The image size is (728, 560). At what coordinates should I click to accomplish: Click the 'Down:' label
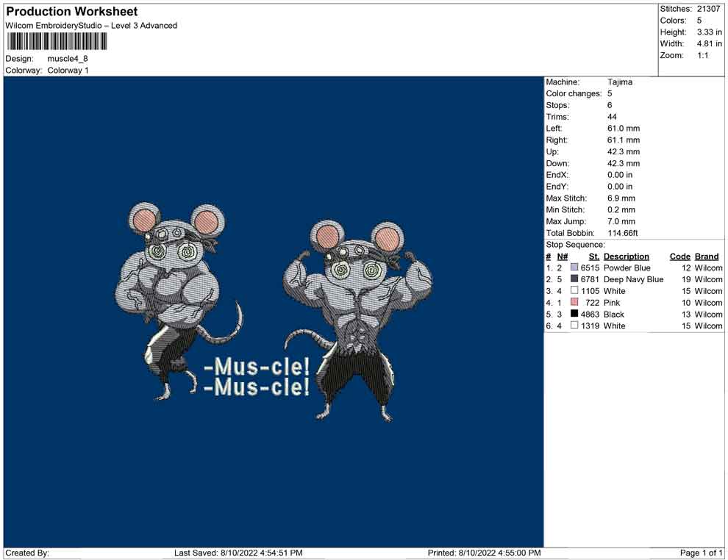click(x=557, y=163)
